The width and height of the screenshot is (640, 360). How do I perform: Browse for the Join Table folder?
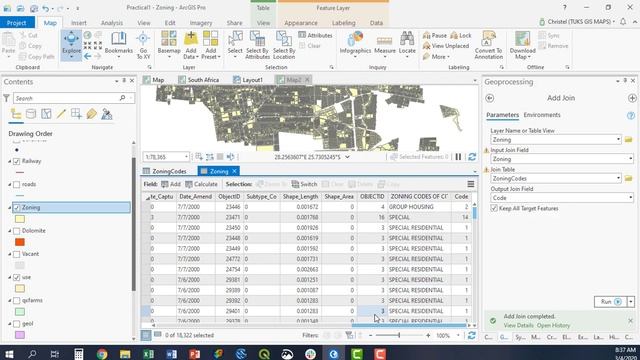point(628,178)
